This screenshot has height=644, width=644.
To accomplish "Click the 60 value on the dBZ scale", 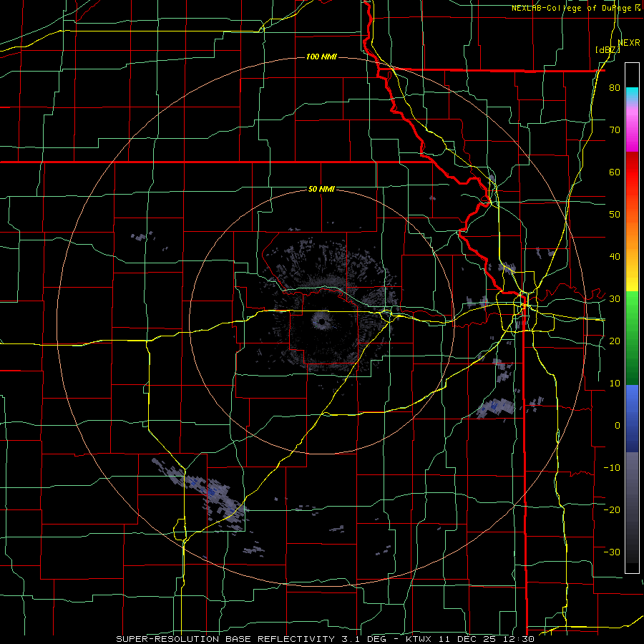I will coord(615,172).
